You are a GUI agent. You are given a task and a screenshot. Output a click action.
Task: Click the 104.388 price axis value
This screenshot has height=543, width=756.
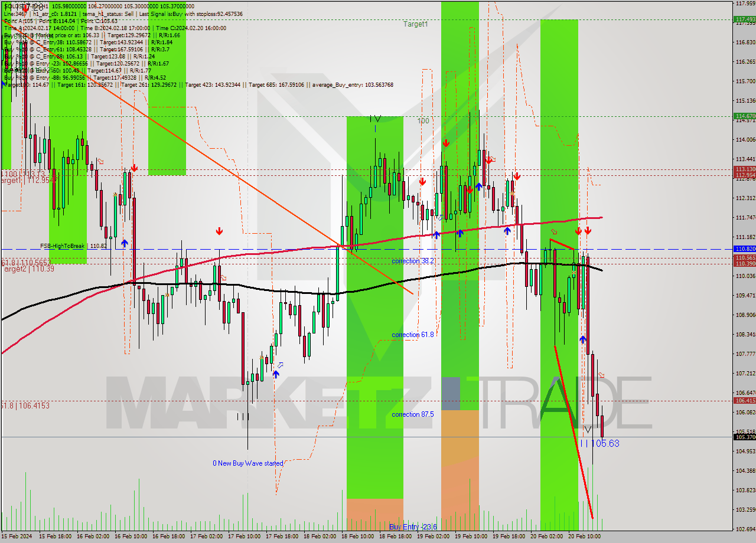point(745,471)
